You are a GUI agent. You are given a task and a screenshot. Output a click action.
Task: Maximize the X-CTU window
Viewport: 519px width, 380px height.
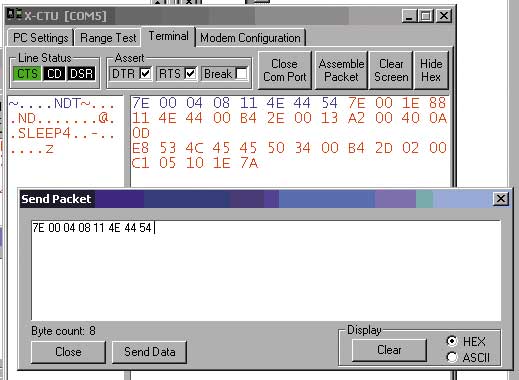tap(425, 16)
